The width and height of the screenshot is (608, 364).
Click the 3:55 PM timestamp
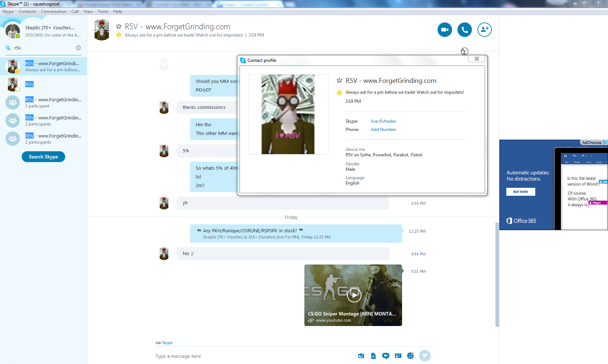click(418, 203)
